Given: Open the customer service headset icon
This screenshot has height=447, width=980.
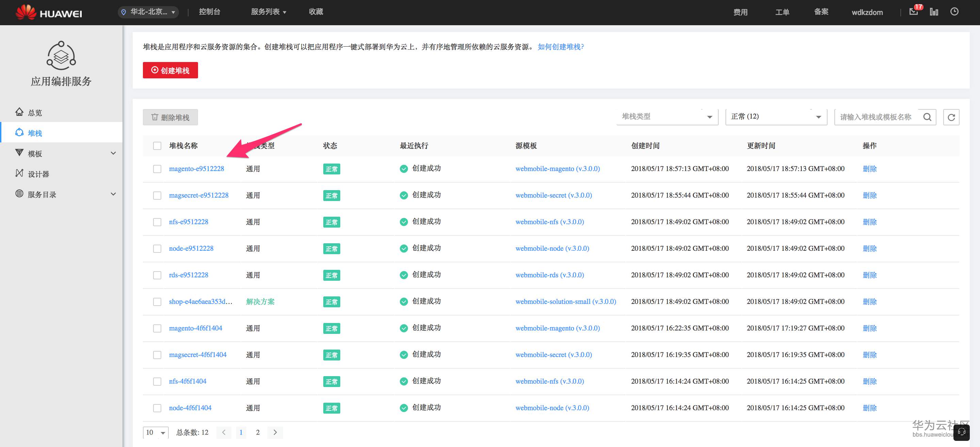Looking at the screenshot, I should [961, 432].
